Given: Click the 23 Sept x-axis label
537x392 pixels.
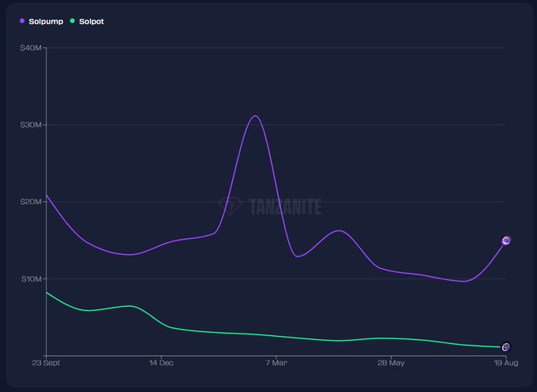Looking at the screenshot, I should click(47, 363).
